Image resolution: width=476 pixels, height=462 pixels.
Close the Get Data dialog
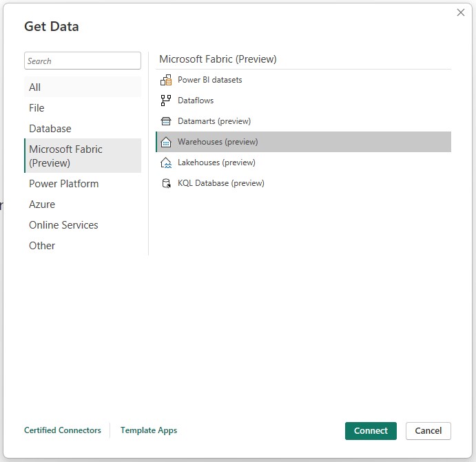pos(461,12)
